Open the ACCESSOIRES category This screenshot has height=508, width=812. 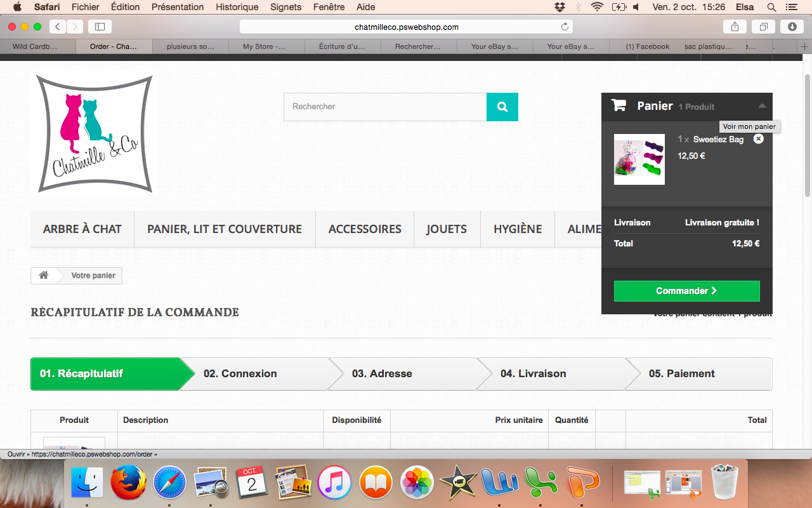click(x=365, y=229)
